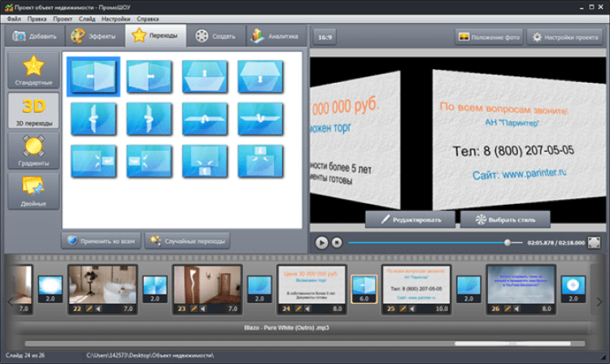Select the fold-left 3D transition in first row
610x364 pixels.
(x=94, y=76)
